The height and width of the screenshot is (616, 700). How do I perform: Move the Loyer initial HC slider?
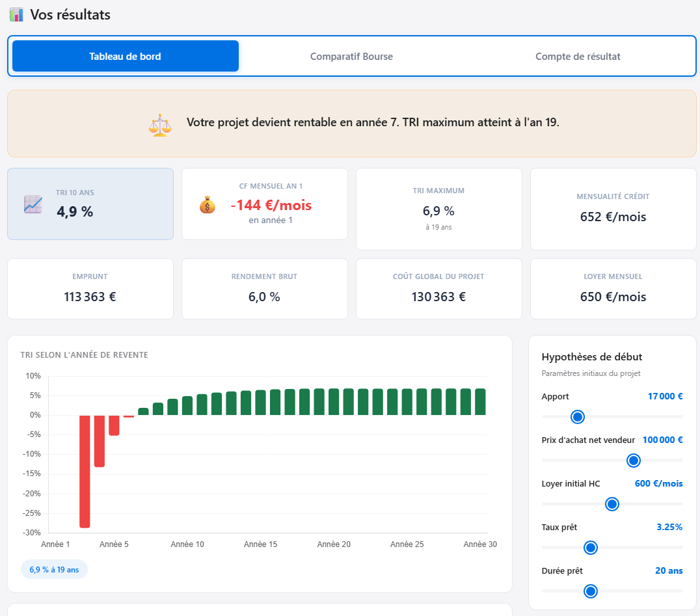point(612,504)
